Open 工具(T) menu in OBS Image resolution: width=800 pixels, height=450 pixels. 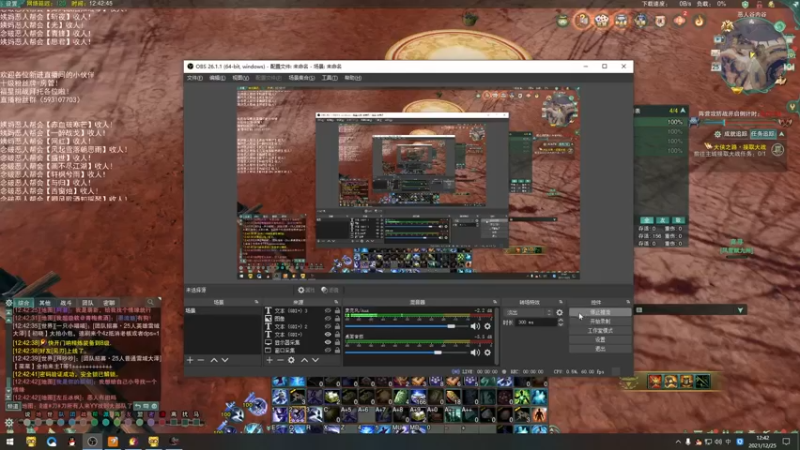click(330, 78)
